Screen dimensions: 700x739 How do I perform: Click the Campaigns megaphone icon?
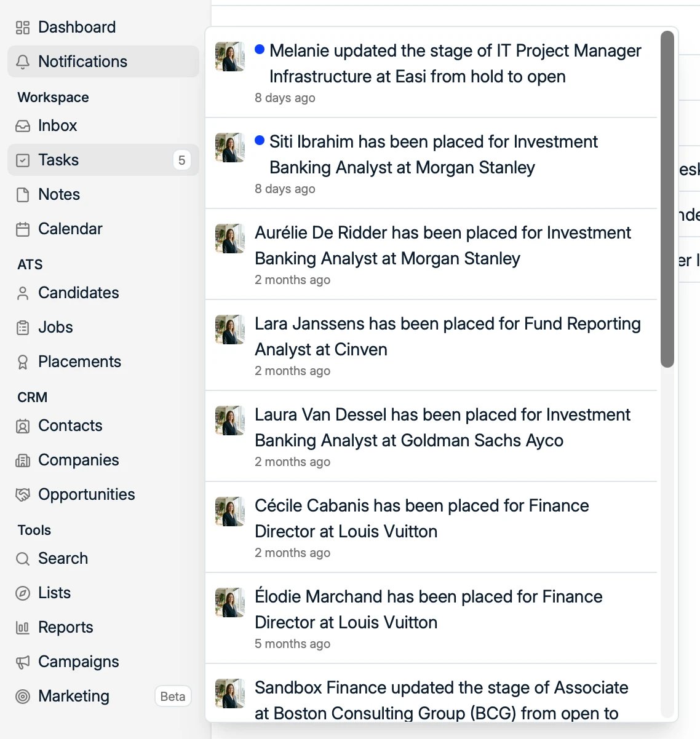(23, 662)
